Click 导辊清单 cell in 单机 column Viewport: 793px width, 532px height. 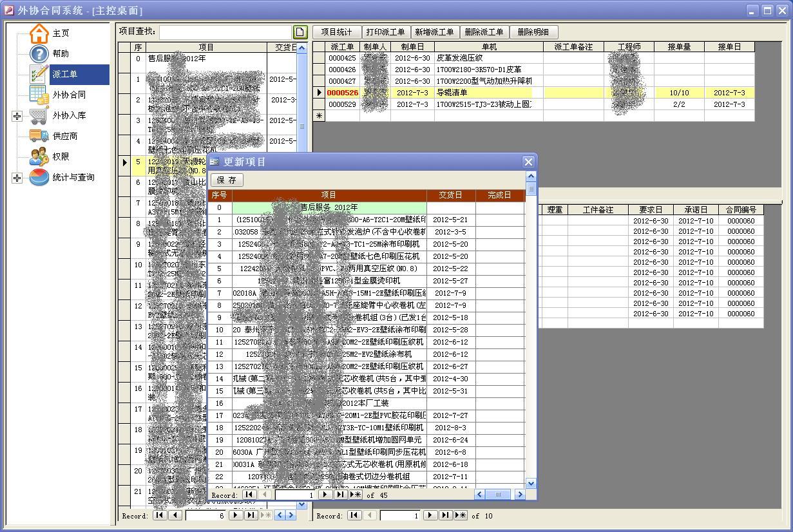(489, 93)
